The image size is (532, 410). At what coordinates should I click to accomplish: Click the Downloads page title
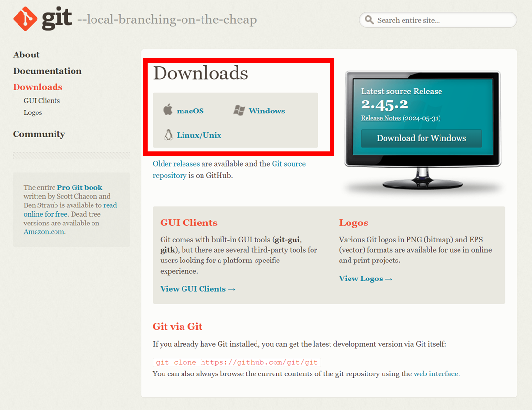click(201, 73)
